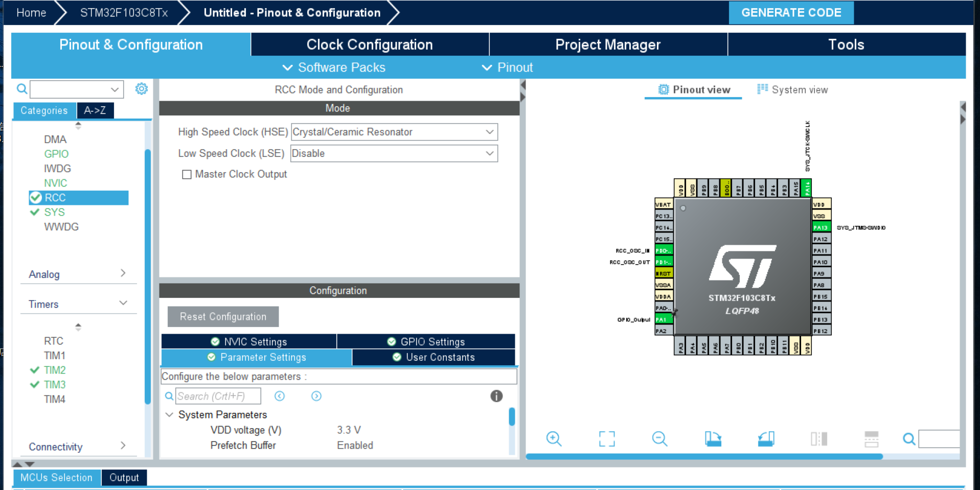This screenshot has width=980, height=490.
Task: Rotate the chip view counter-clockwise
Action: click(766, 438)
